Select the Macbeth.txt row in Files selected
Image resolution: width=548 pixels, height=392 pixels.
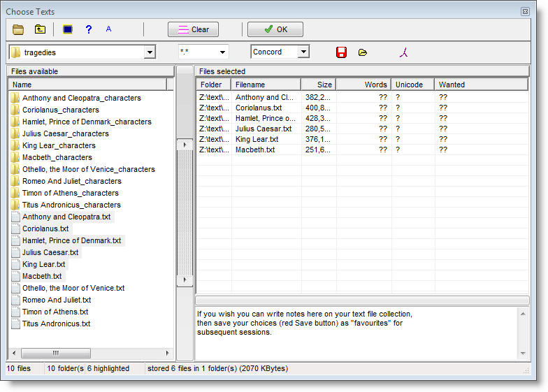coord(362,150)
